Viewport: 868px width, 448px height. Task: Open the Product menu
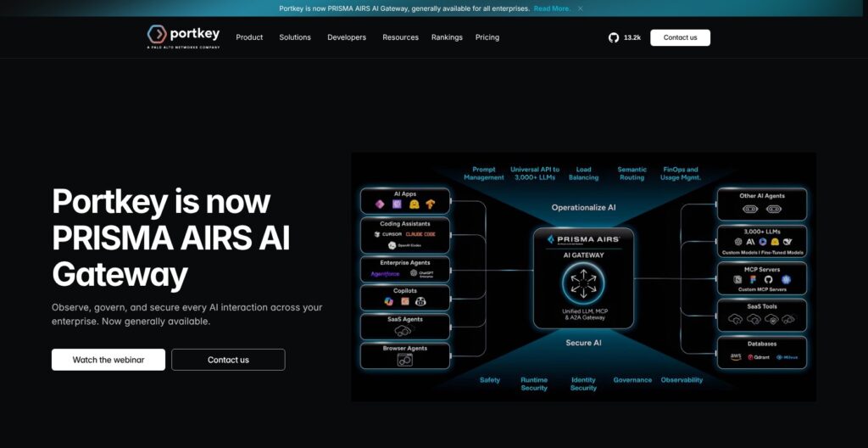pyautogui.click(x=249, y=37)
